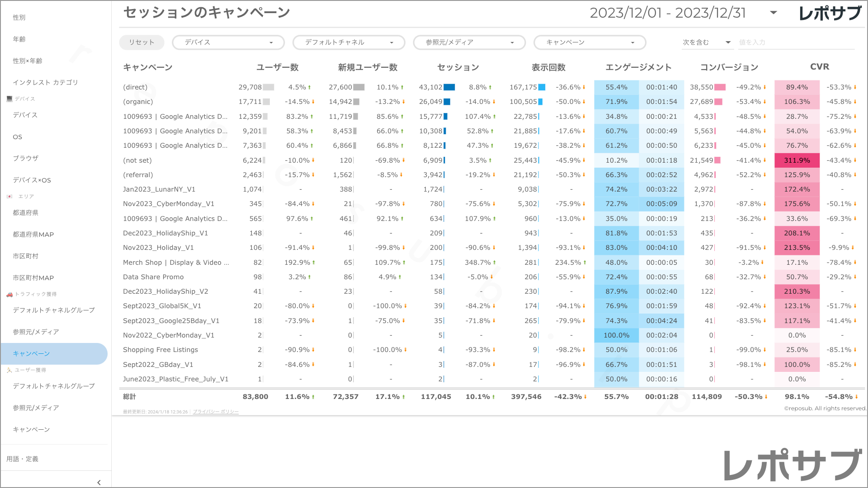Click the 値を入力 text field
868x488 pixels.
(796, 42)
